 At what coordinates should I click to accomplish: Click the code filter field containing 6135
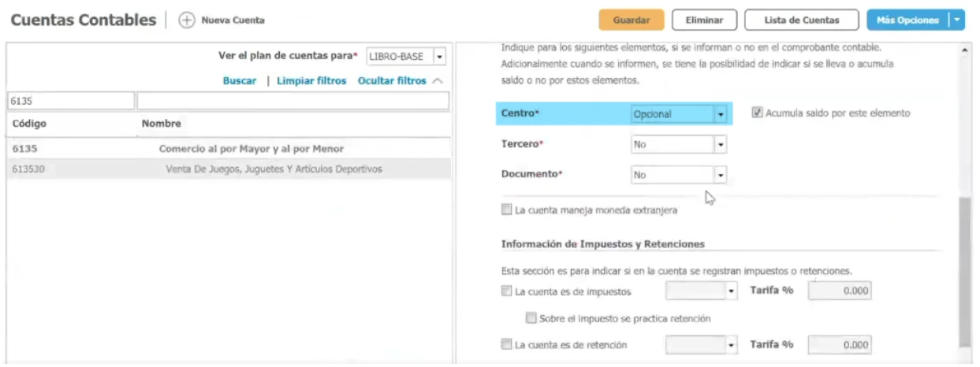[x=71, y=102]
